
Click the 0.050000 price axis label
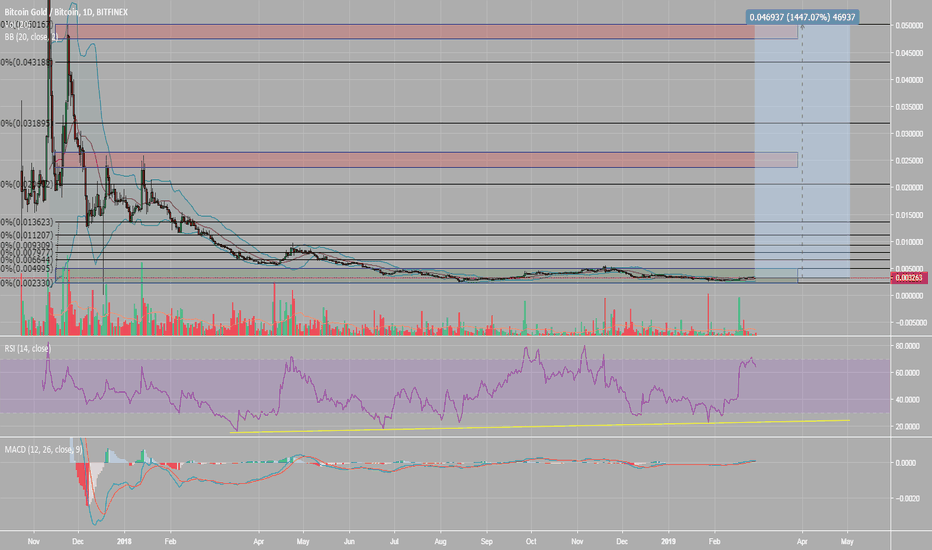tap(909, 26)
